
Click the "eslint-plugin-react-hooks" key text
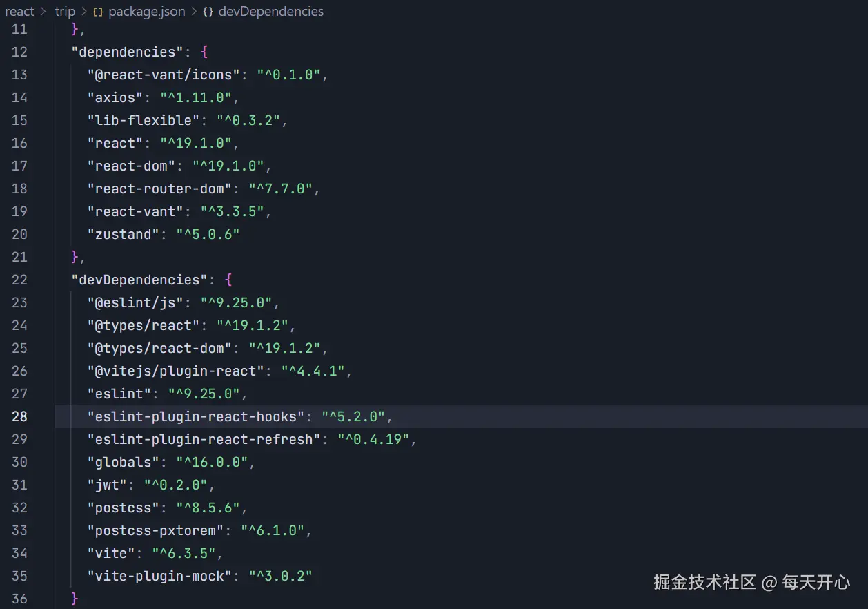[196, 416]
